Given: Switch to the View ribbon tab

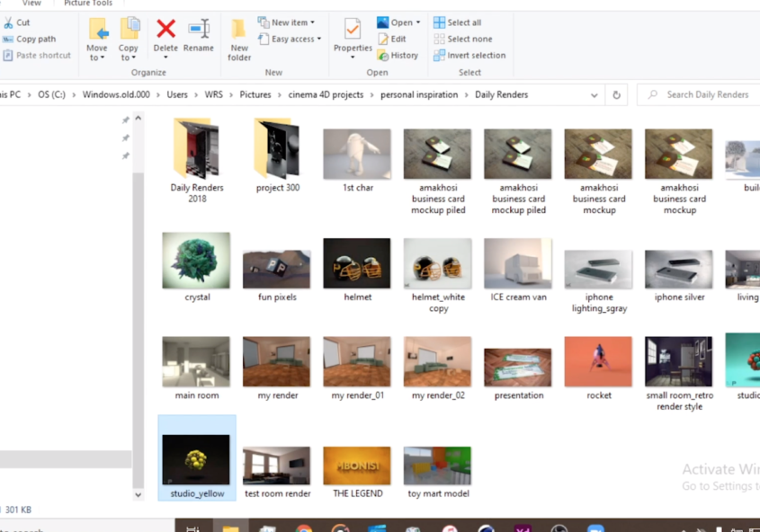Looking at the screenshot, I should pos(31,4).
